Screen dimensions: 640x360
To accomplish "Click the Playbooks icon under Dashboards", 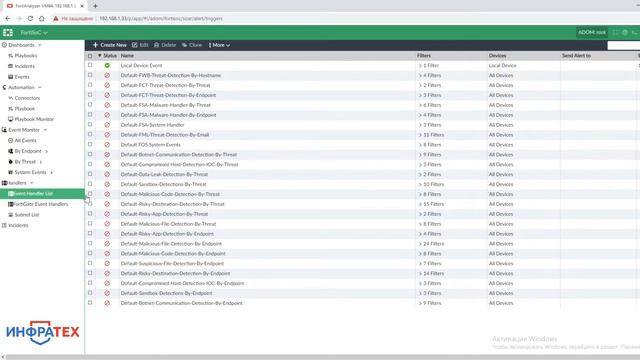I will pos(11,56).
